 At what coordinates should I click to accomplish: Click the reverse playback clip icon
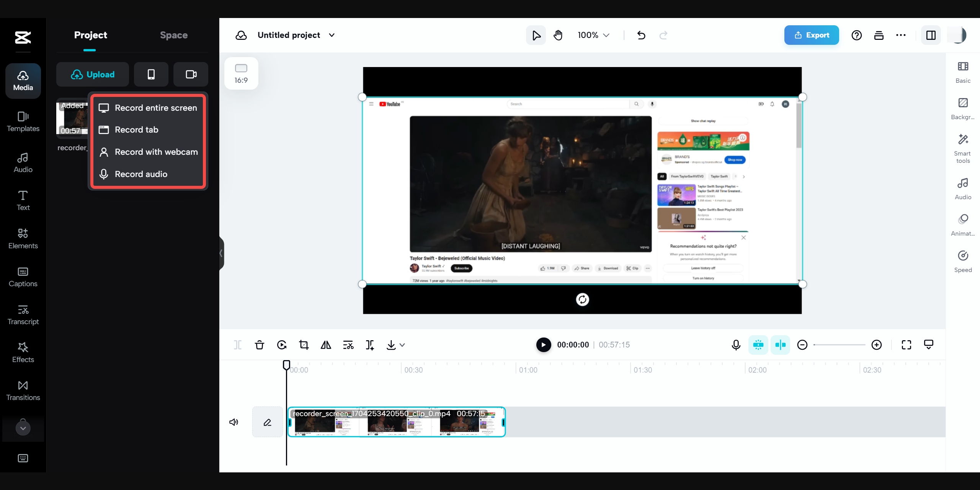(282, 345)
